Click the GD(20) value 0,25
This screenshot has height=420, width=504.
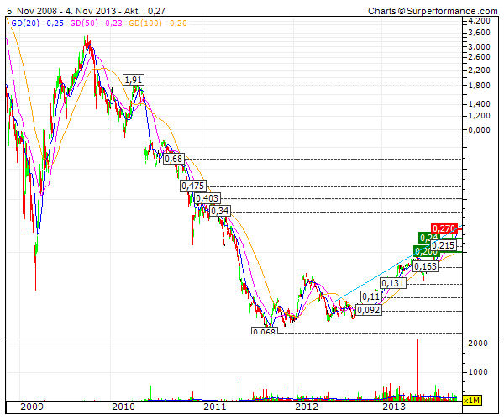click(55, 24)
